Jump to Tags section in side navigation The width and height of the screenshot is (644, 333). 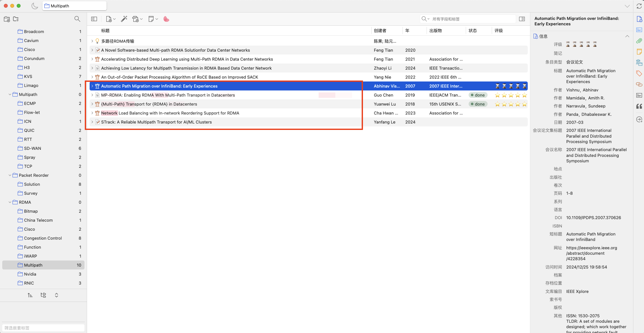click(639, 73)
